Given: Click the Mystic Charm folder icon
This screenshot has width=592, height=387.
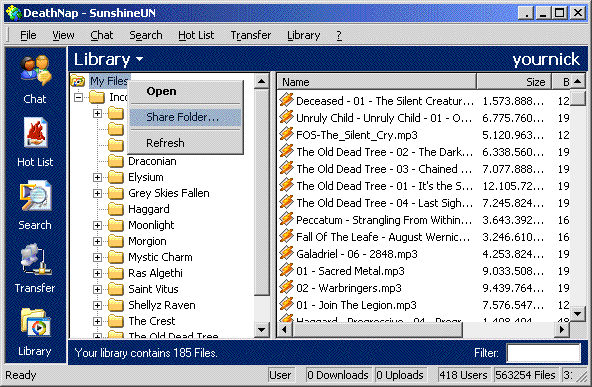Looking at the screenshot, I should (116, 257).
